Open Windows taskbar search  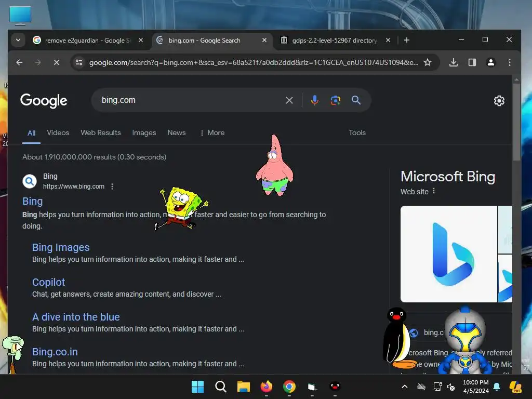click(220, 387)
